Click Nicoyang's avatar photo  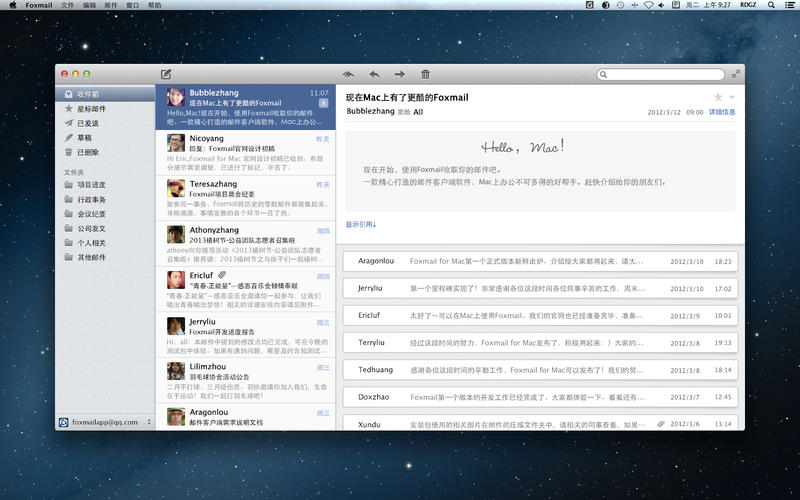point(176,143)
